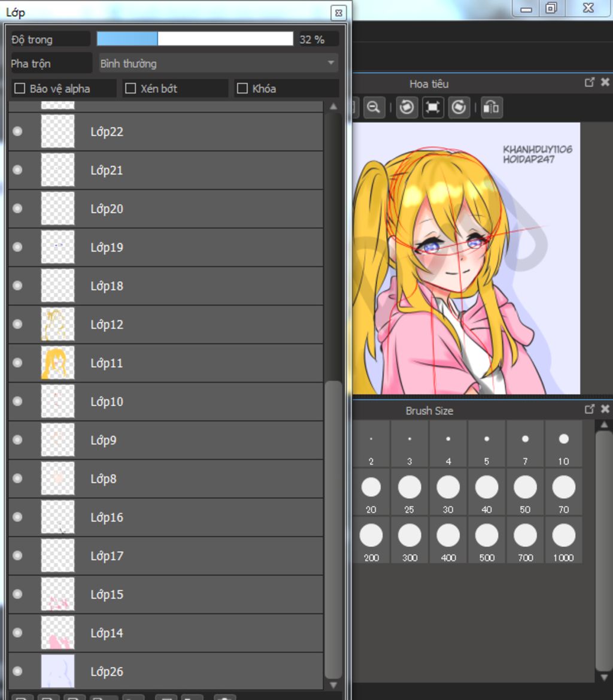This screenshot has height=700, width=613.
Task: Enable the Bảo vệ alpha checkbox
Action: (20, 89)
